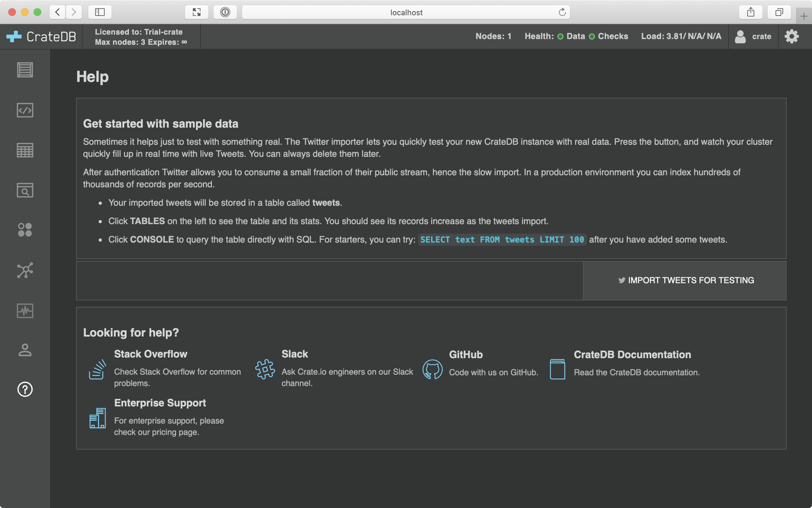Click the crate user account in the header
The width and height of the screenshot is (812, 508).
753,36
